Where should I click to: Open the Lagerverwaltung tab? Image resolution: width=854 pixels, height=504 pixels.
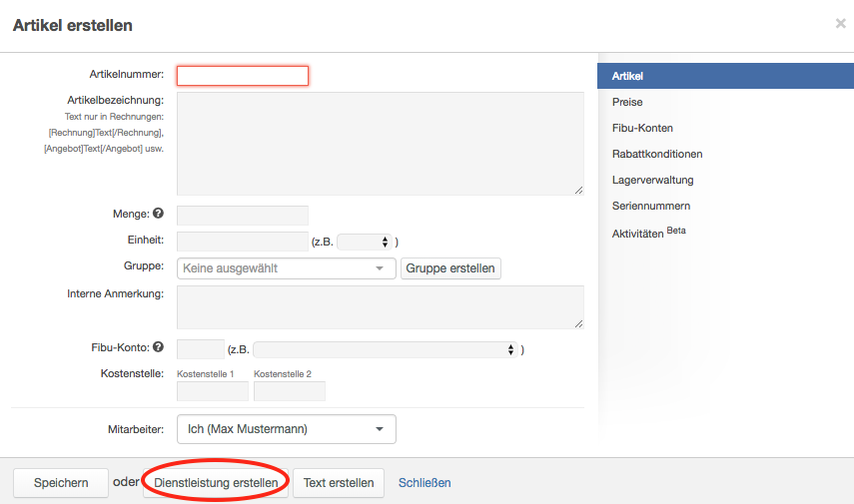(653, 181)
